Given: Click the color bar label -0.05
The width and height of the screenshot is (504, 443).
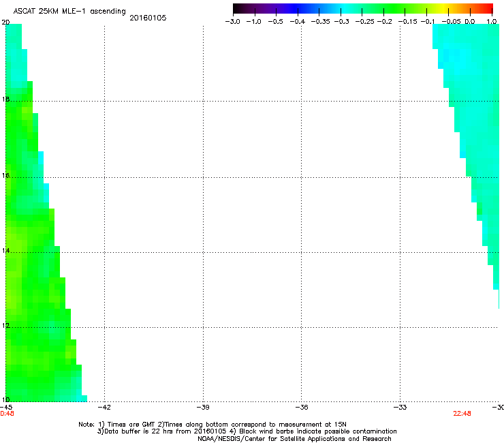Looking at the screenshot, I should (x=452, y=22).
